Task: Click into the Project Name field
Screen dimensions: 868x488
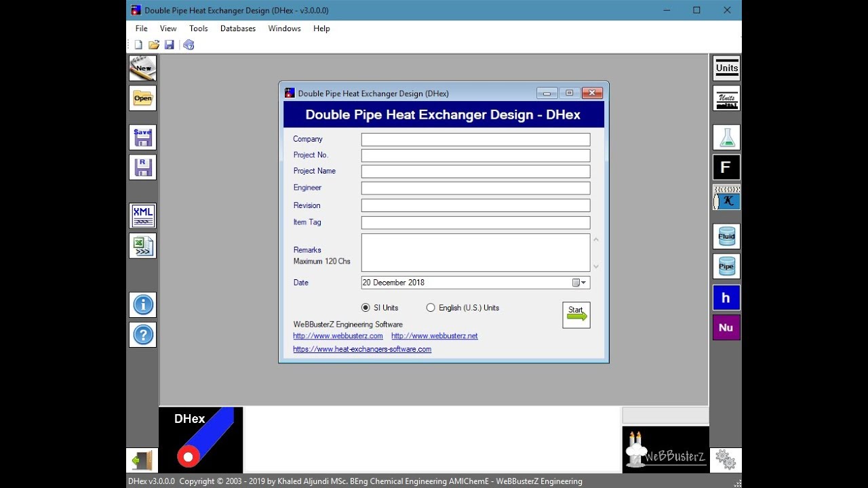Action: pos(475,171)
